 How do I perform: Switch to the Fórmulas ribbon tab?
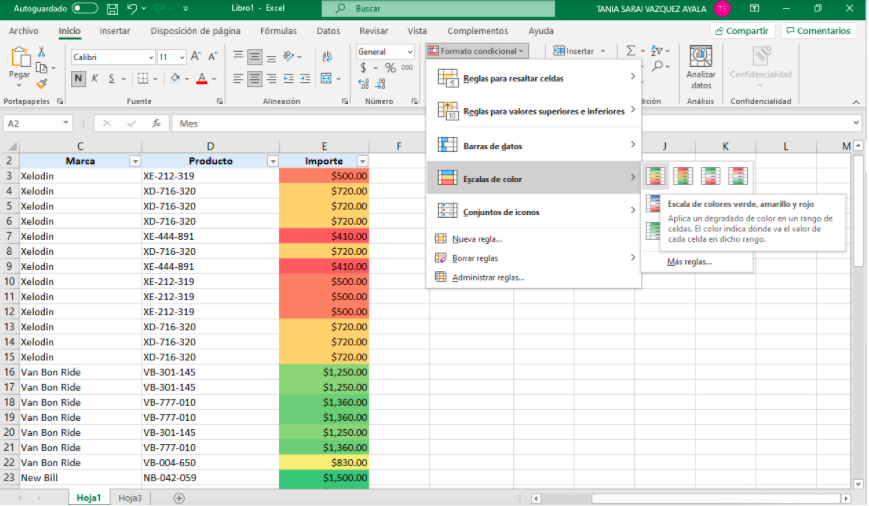(278, 31)
